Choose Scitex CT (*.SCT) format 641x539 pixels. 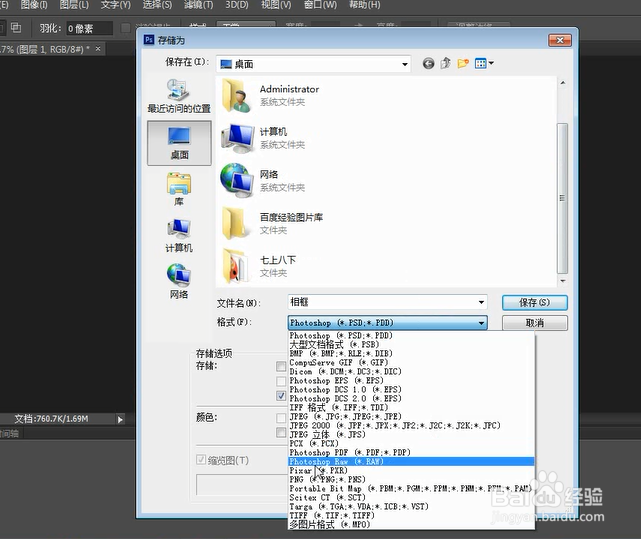[x=411, y=498]
